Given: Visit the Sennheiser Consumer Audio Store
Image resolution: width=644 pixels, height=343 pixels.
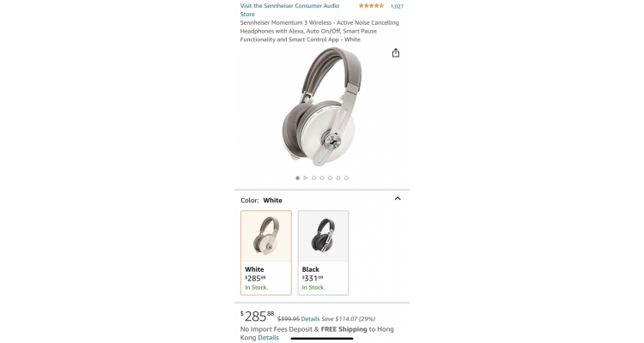Looking at the screenshot, I should click(289, 9).
